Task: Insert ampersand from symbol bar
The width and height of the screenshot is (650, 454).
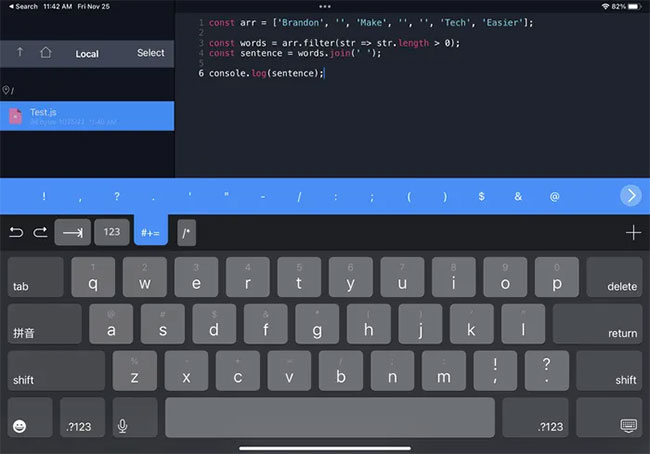Action: click(518, 197)
